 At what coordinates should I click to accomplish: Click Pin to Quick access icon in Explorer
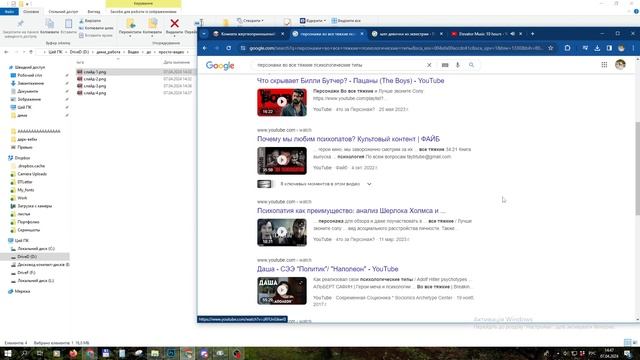pos(20,24)
